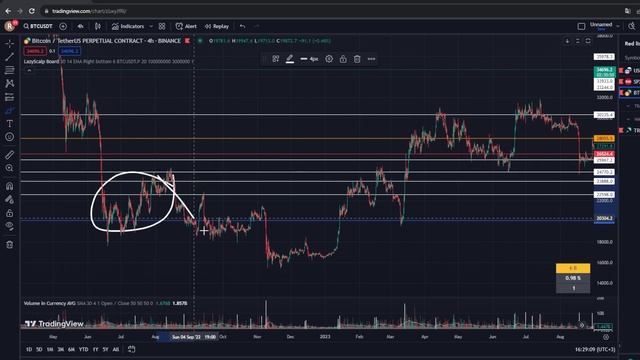
Task: Select the 1D date range
Action: [x=29, y=349]
